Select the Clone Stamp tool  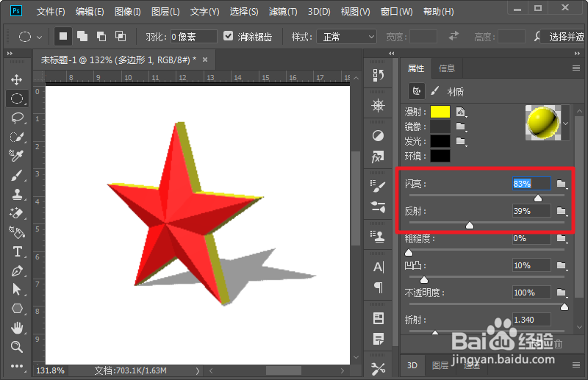click(x=16, y=194)
